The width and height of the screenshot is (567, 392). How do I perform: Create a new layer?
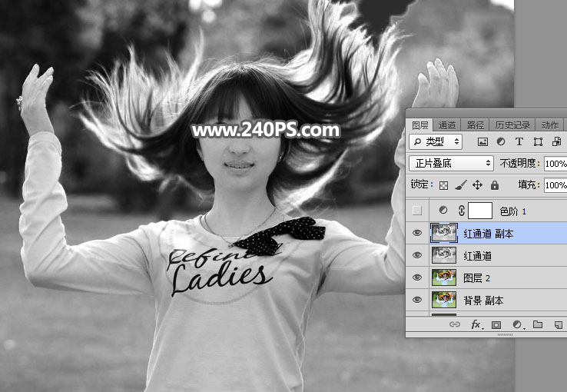[559, 324]
